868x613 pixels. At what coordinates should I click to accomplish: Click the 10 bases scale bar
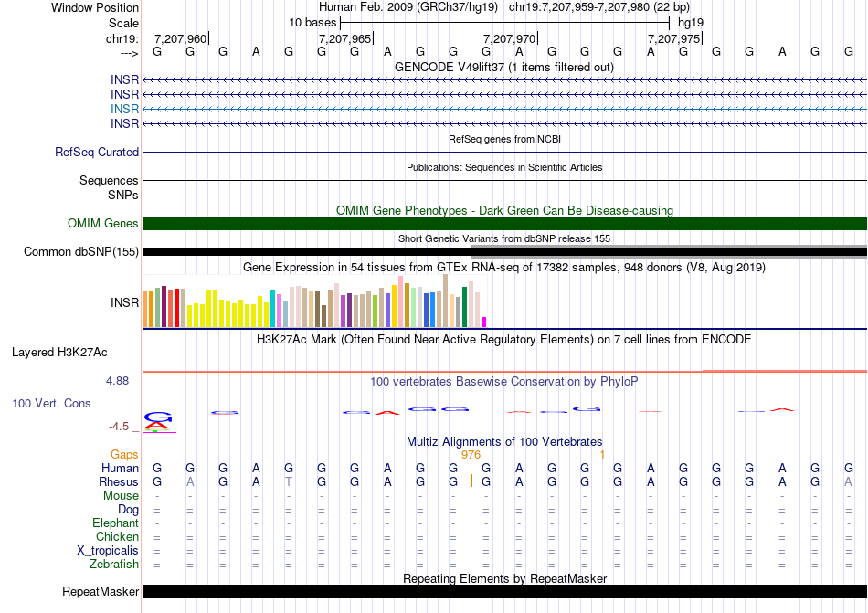504,22
